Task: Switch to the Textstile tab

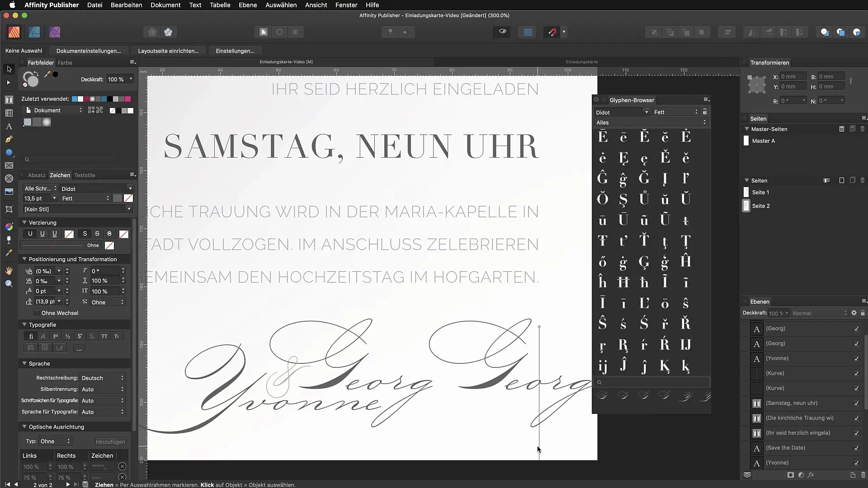Action: click(85, 175)
